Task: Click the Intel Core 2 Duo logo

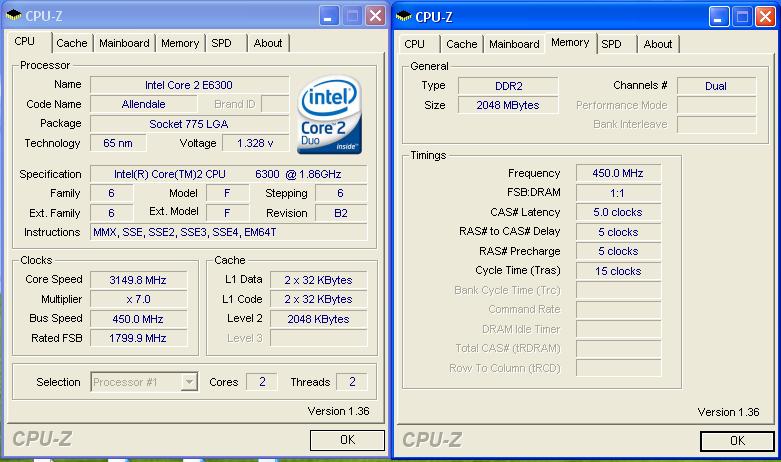Action: click(329, 115)
